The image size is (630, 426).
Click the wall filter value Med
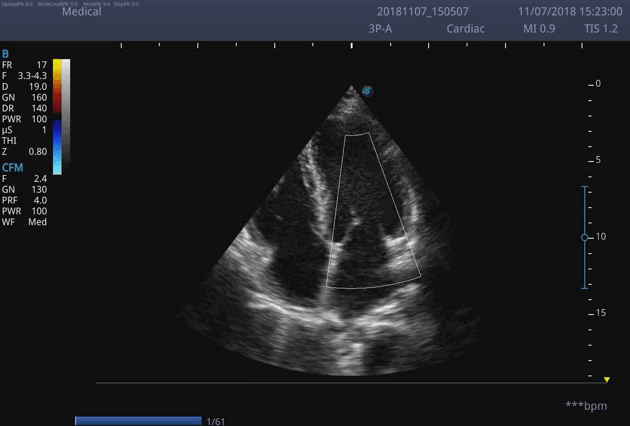pos(37,222)
